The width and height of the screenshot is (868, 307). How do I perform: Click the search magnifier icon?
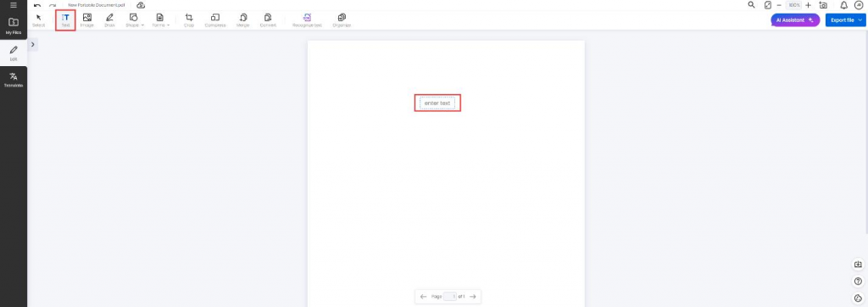pos(751,5)
